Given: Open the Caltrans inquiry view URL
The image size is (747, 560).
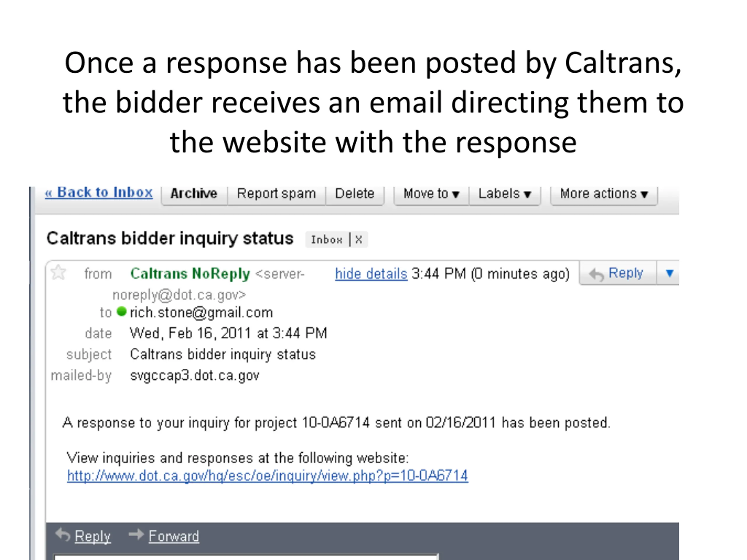Looking at the screenshot, I should 268,476.
